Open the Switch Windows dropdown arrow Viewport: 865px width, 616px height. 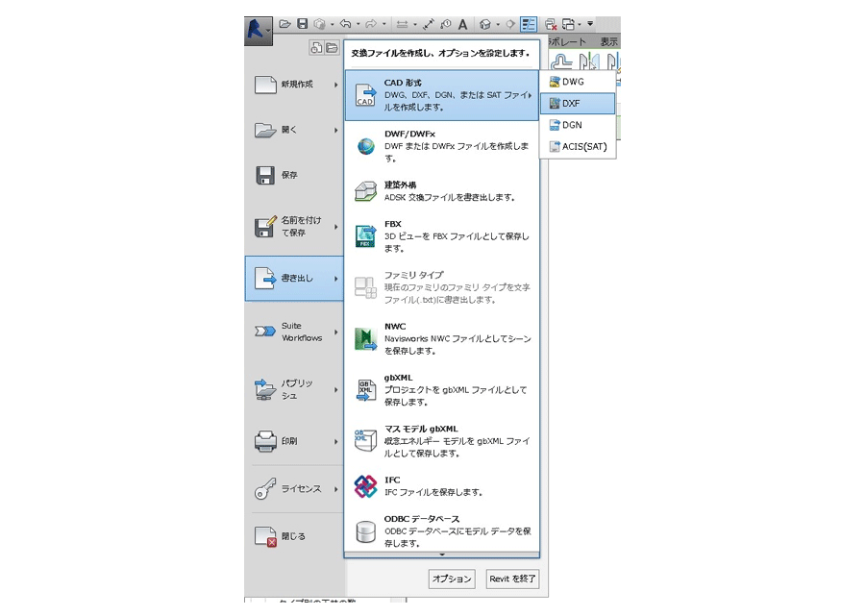pos(580,24)
